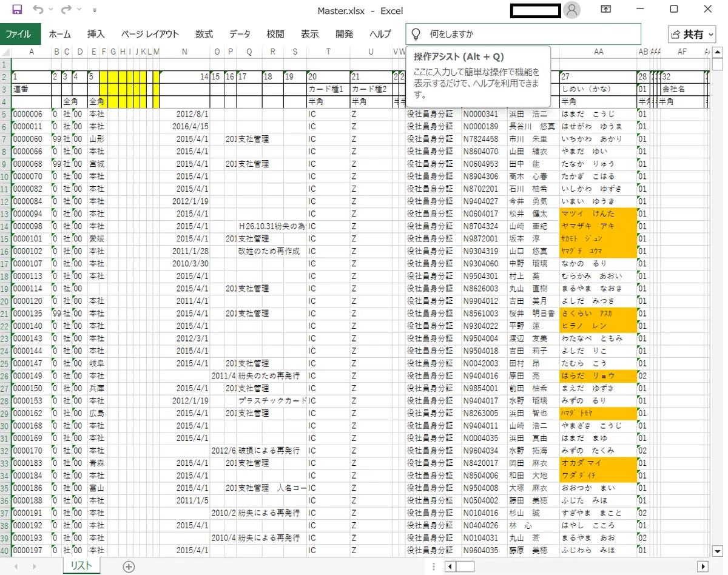728x575 pixels.
Task: Click the Select All corner triangle
Action: click(5, 52)
